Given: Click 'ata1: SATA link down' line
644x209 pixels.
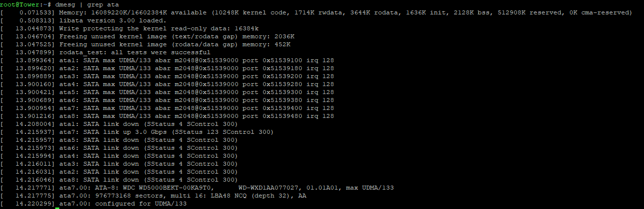Looking at the screenshot, I should (120, 124).
